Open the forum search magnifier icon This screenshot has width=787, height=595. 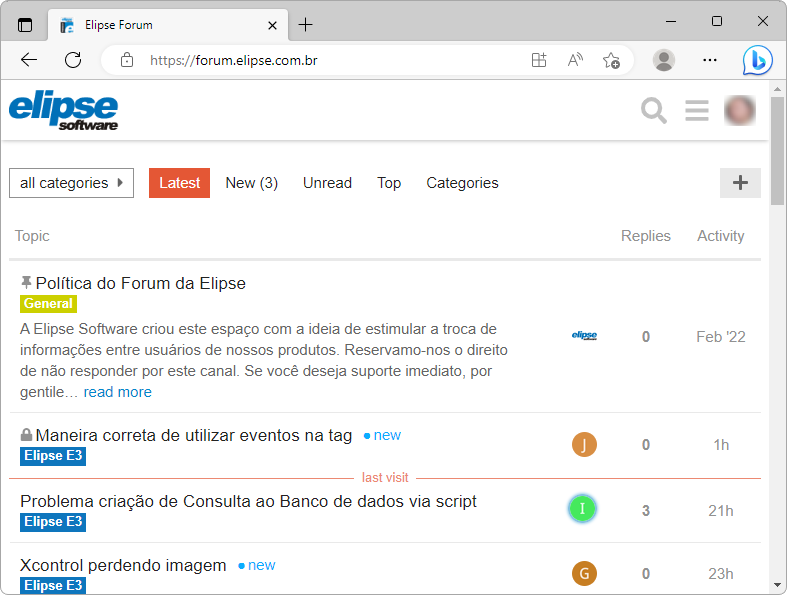coord(653,111)
